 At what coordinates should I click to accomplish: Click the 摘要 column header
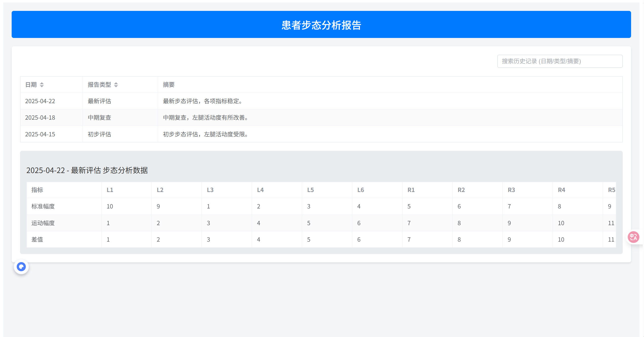[169, 85]
